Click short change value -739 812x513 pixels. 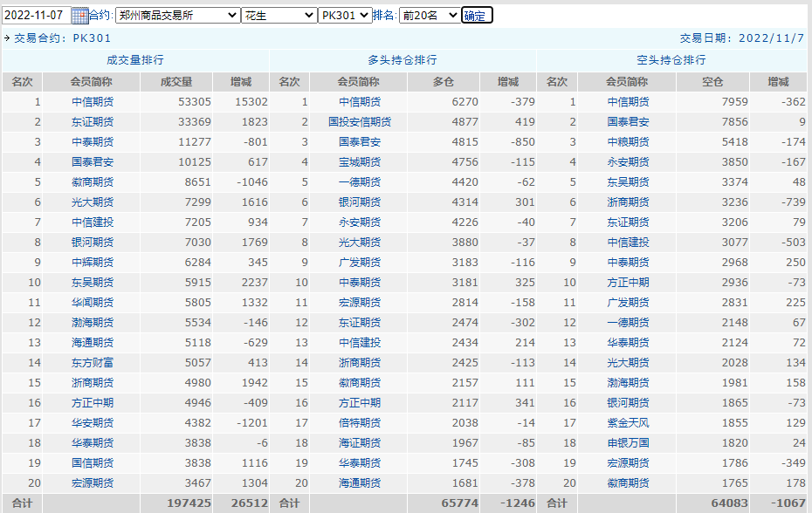[x=794, y=202]
